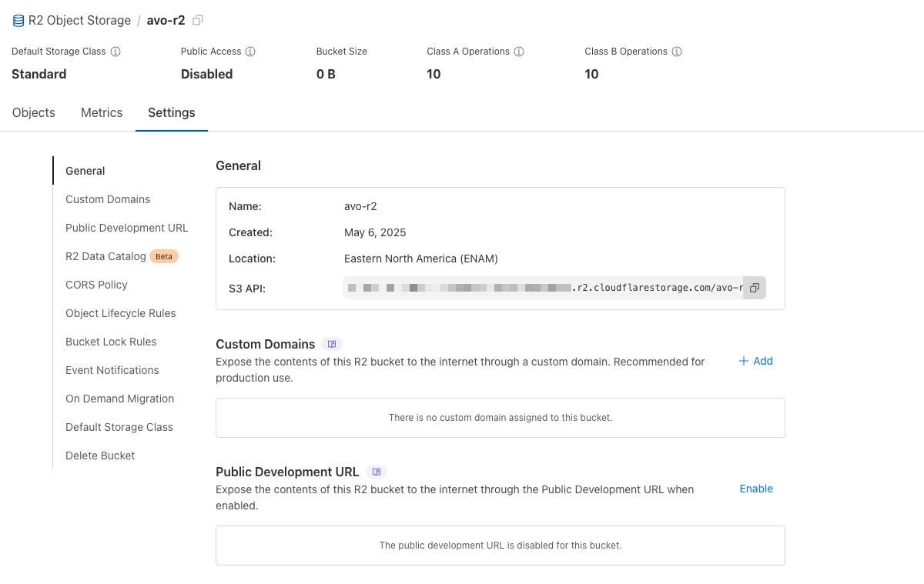Screen dimensions: 924x584
Task: Click the avo-r2 name value in General
Action: (360, 206)
